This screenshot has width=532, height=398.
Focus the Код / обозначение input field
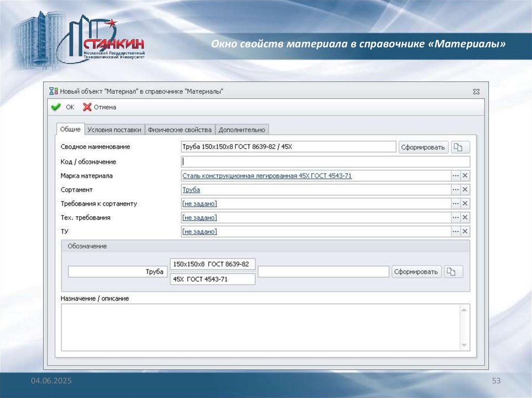pyautogui.click(x=325, y=162)
